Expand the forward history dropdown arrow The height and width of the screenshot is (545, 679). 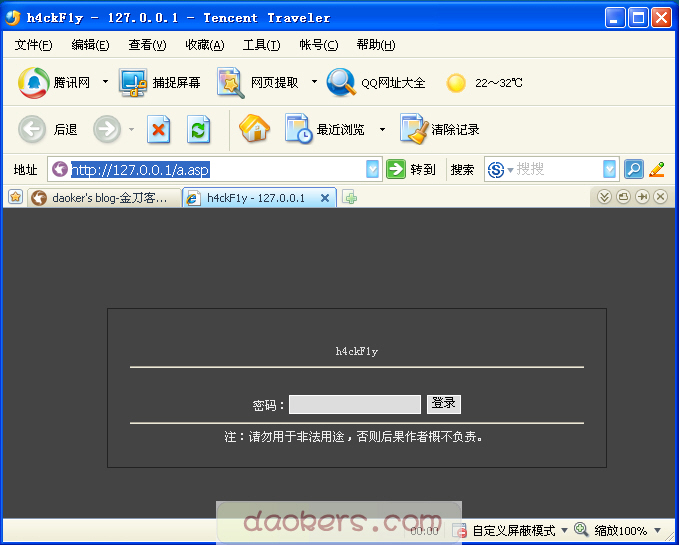(x=131, y=129)
